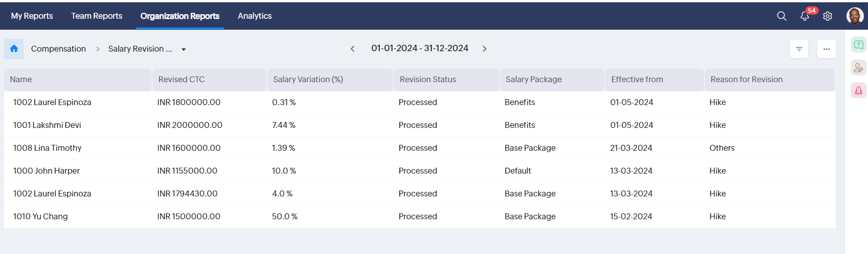Open the 1010 Yu Chang row
Image resolution: width=868 pixels, height=254 pixels.
point(41,217)
